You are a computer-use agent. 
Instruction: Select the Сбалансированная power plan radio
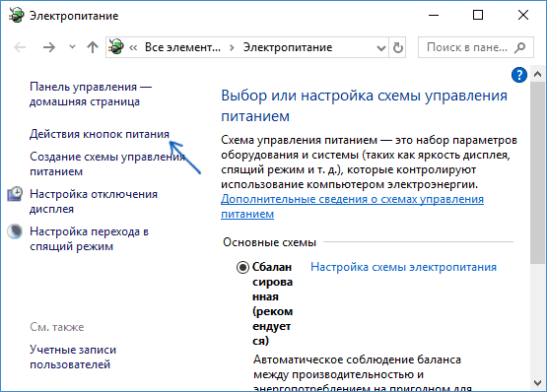tap(242, 268)
